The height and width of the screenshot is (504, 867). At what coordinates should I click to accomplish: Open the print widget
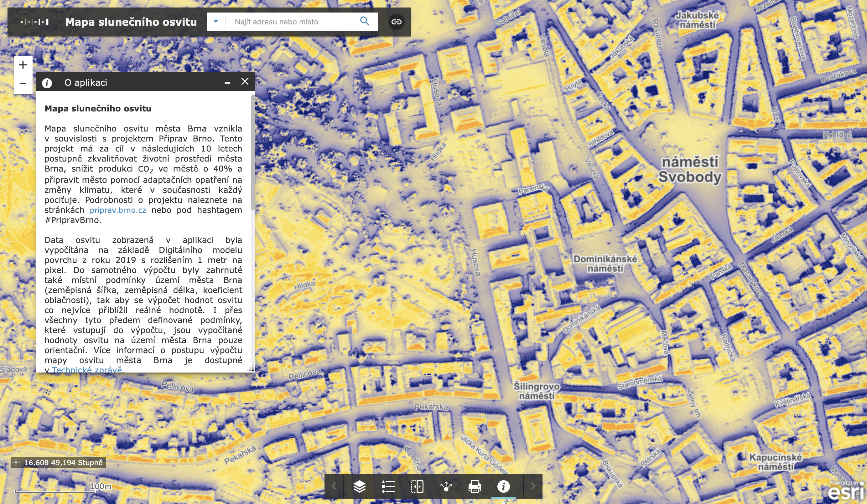(x=475, y=486)
